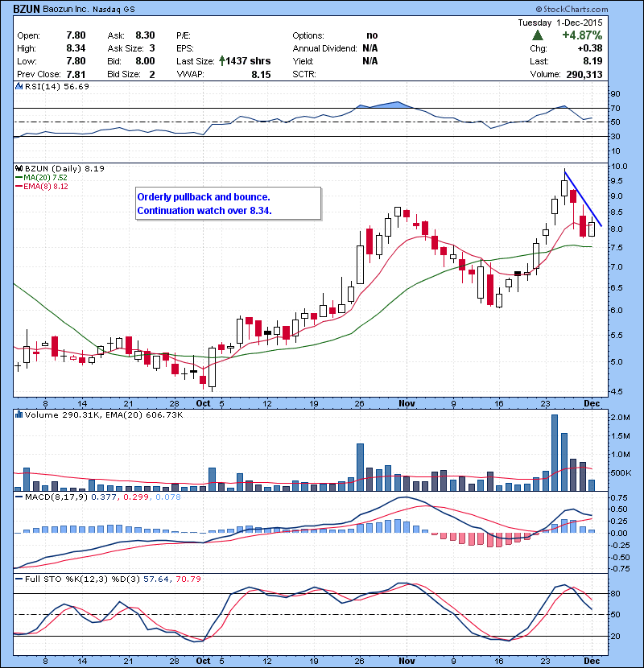Click the Volume value 290,313

(x=584, y=74)
